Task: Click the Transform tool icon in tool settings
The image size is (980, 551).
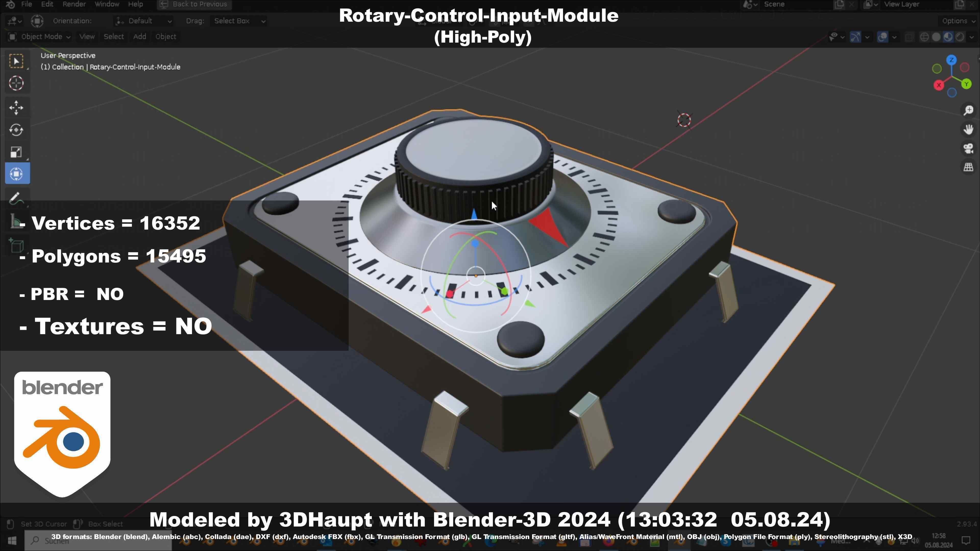Action: tap(37, 21)
